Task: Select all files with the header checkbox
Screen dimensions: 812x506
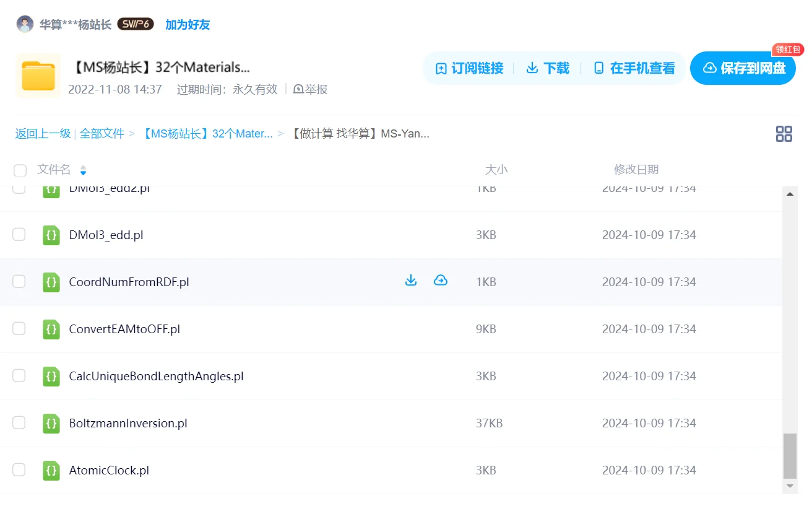Action: 20,170
